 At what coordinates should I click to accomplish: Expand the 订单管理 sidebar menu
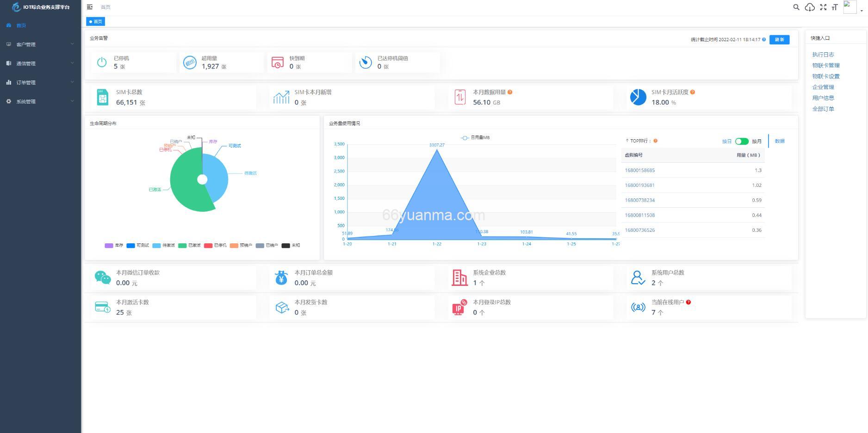pos(40,82)
